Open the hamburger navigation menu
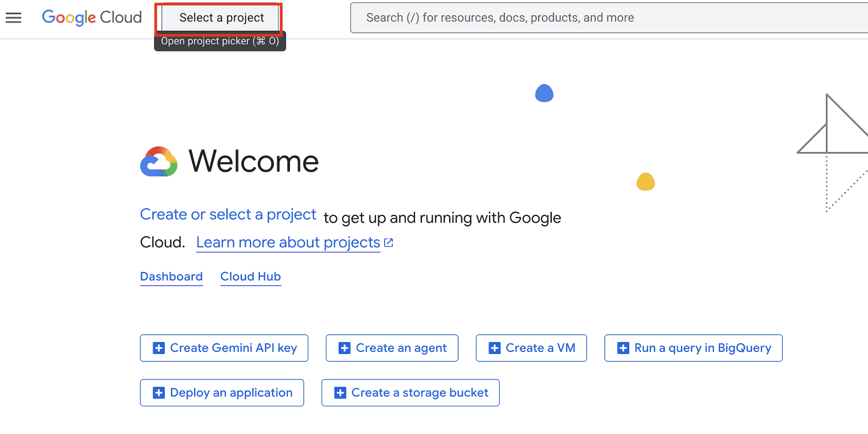The image size is (868, 434). 14,18
